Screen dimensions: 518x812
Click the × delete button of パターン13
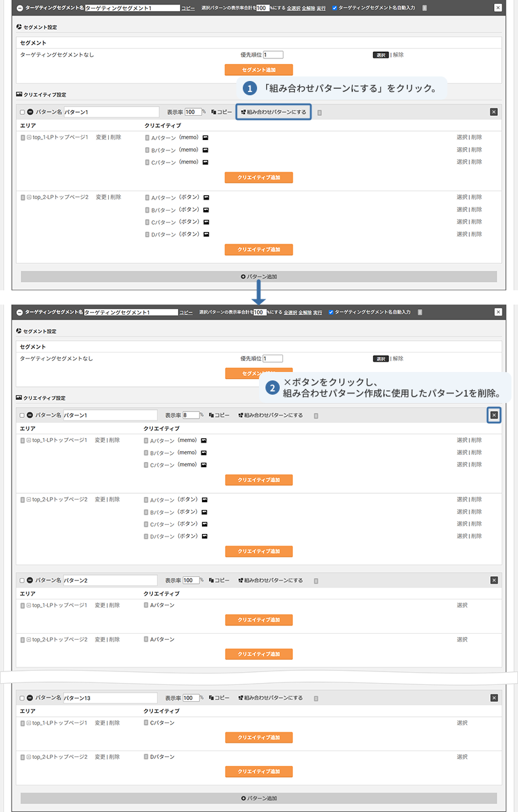[494, 698]
